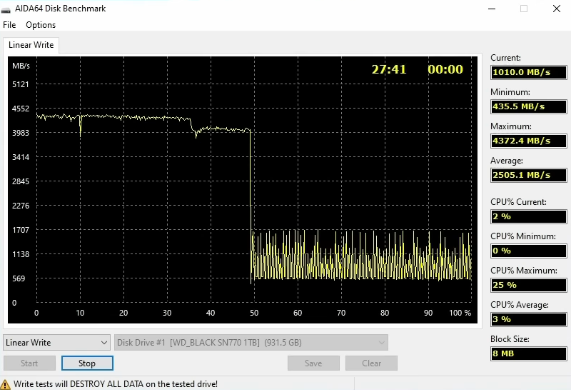Click the Maximum speed 4372.4 MB/s field
The height and width of the screenshot is (392, 571).
(527, 141)
